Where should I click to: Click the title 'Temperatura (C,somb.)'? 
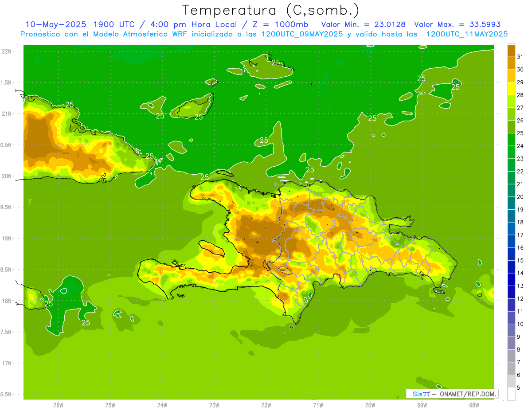tap(270, 10)
